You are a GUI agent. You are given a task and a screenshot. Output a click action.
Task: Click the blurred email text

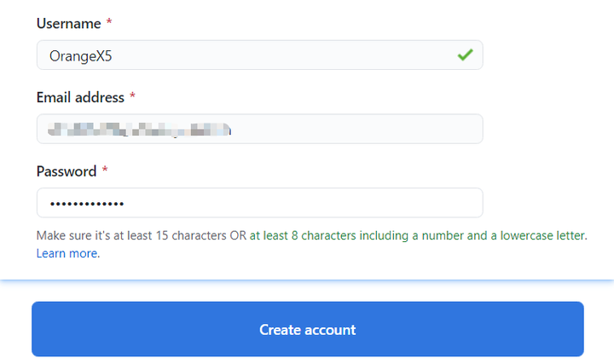pyautogui.click(x=139, y=130)
